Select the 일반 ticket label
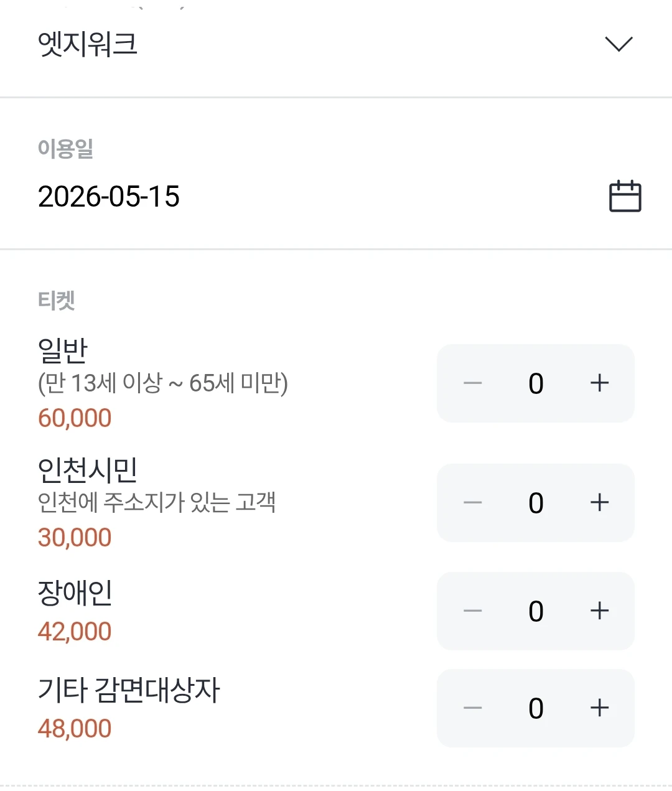Viewport: 672px width, 791px height. pos(62,350)
